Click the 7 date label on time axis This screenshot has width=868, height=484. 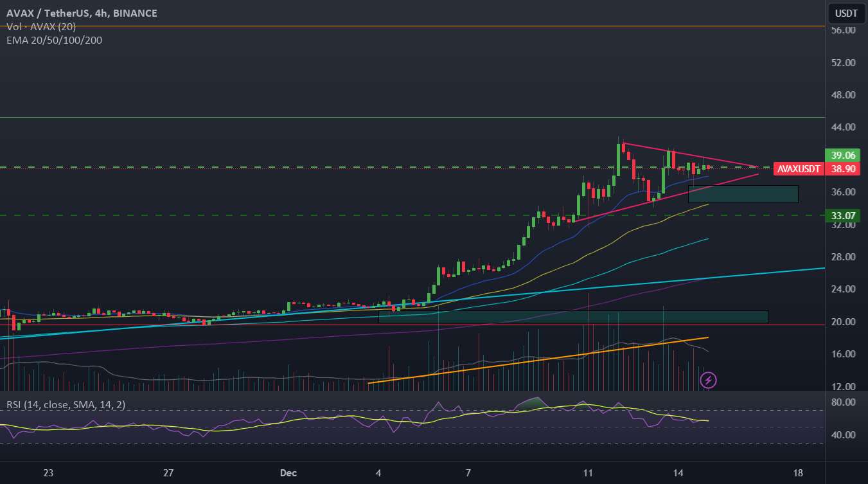pyautogui.click(x=468, y=473)
